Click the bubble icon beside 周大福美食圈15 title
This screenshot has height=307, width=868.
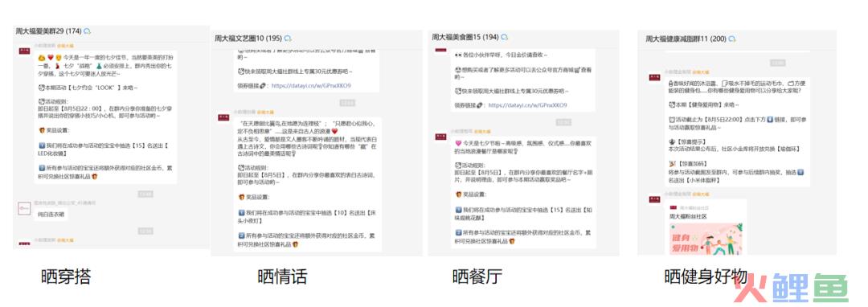[x=504, y=37]
